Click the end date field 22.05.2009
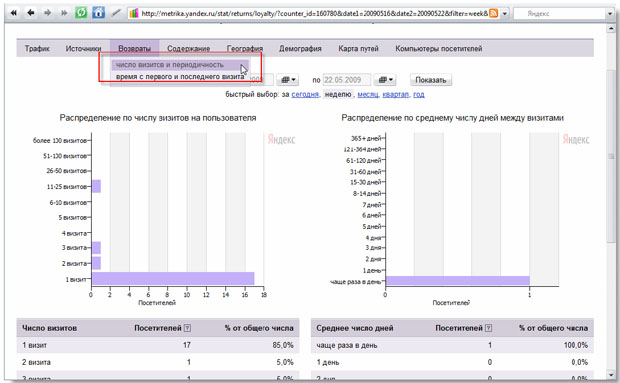Image resolution: width=620 pixels, height=383 pixels. 347,80
